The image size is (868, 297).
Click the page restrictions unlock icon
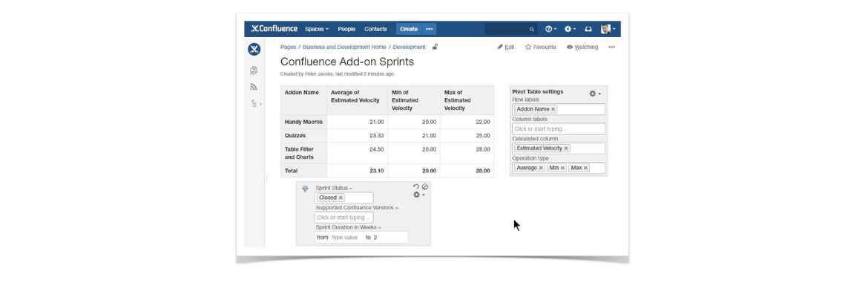435,47
